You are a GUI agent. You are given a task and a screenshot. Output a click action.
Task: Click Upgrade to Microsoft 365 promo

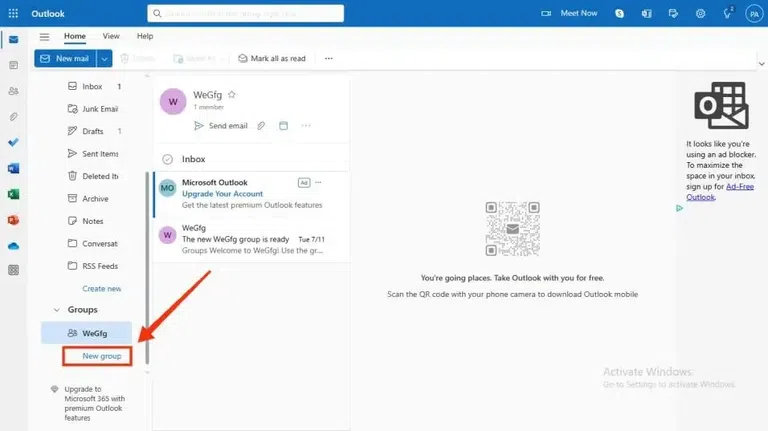[x=88, y=403]
